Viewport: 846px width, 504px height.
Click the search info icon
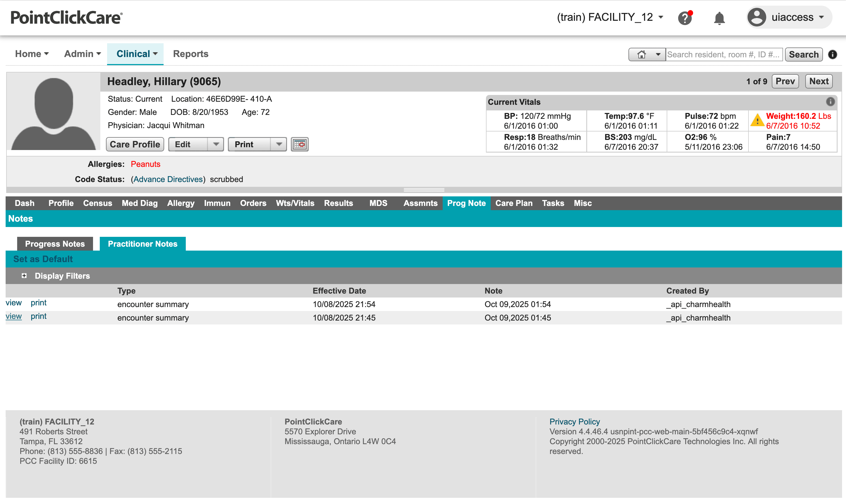click(833, 54)
